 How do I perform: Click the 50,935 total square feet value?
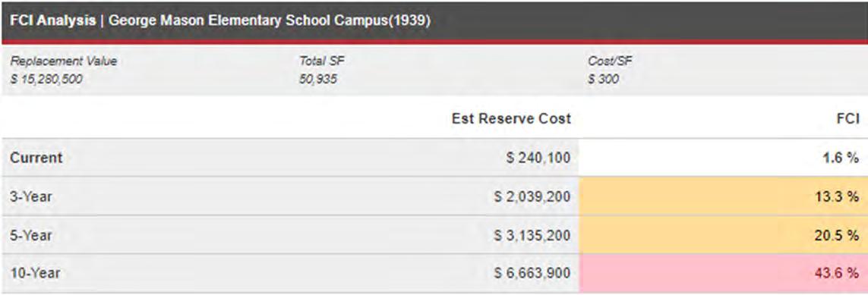click(317, 79)
